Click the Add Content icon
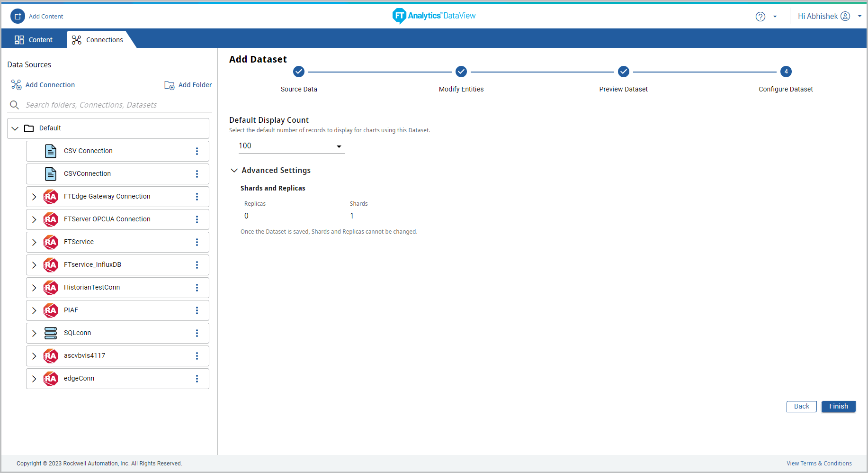 coord(18,16)
